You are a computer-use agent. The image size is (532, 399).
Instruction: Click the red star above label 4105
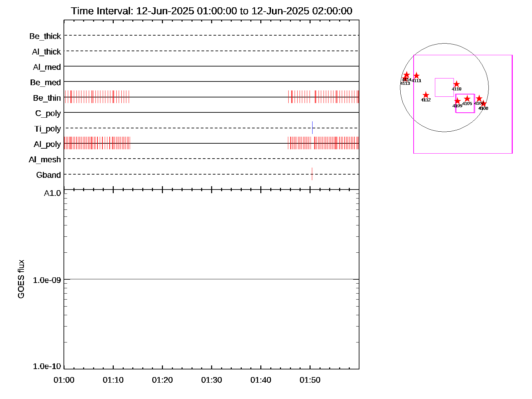(467, 99)
